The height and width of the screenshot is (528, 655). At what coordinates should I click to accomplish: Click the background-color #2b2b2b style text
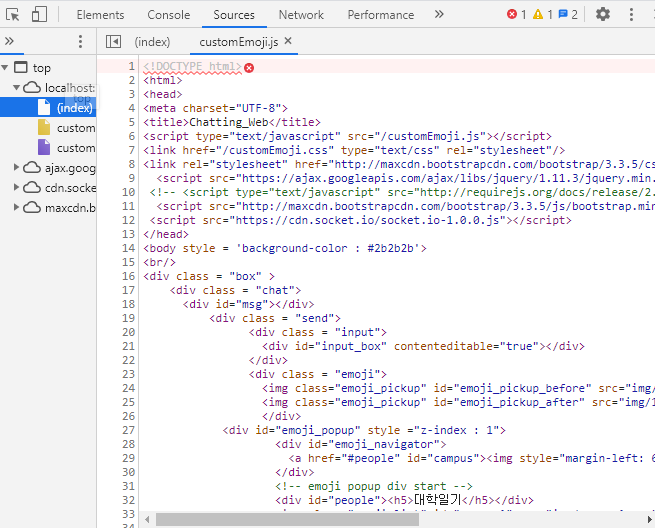pyautogui.click(x=328, y=249)
